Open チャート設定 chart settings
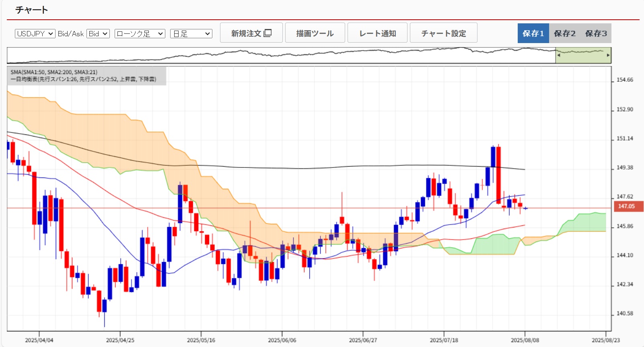The height and width of the screenshot is (347, 644). coord(443,33)
